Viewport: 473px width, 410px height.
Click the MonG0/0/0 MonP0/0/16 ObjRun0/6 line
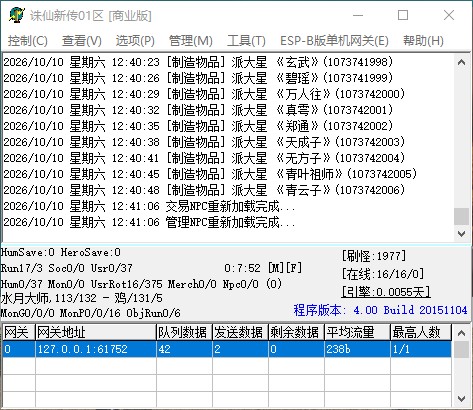(x=91, y=313)
